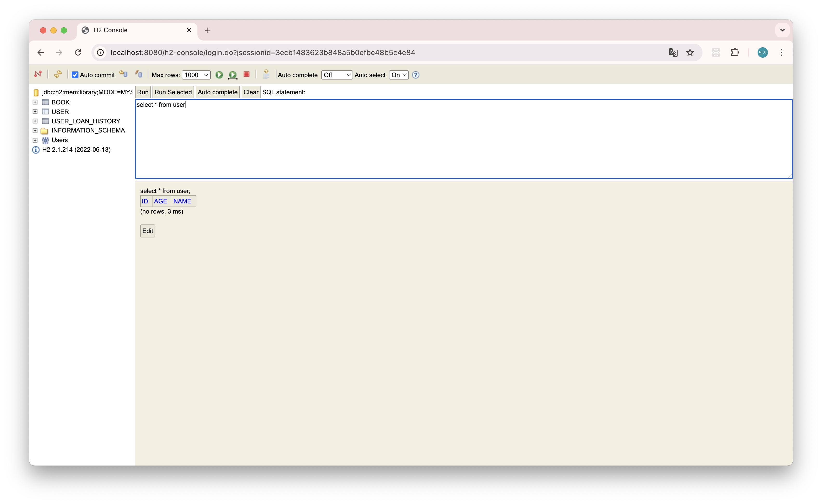The height and width of the screenshot is (504, 822).
Task: Click the Command history icon
Action: (x=266, y=74)
